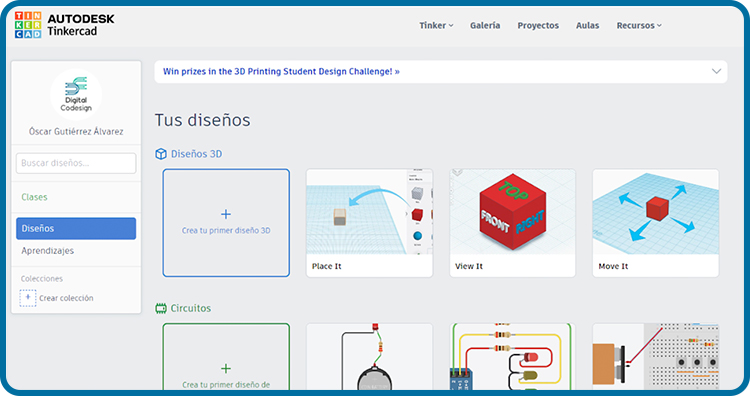The width and height of the screenshot is (750, 396).
Task: Open the Move It design thumbnail
Action: 655,223
